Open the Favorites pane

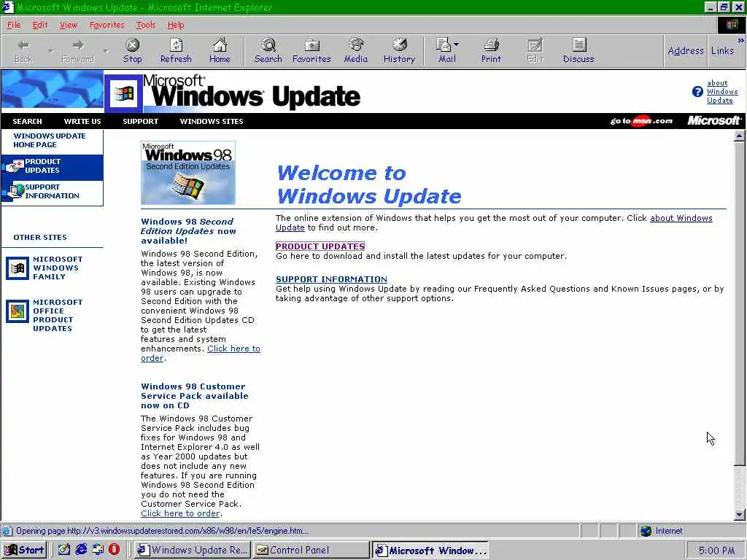click(x=311, y=51)
